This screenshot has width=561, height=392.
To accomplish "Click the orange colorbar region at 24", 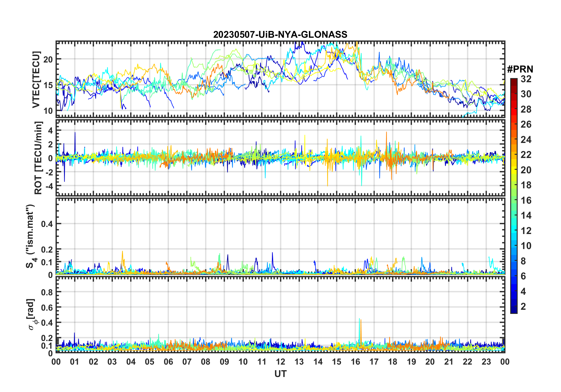I will [514, 139].
